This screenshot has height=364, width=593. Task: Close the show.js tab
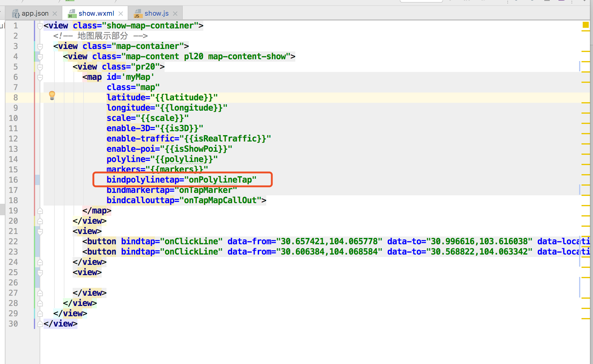click(175, 14)
